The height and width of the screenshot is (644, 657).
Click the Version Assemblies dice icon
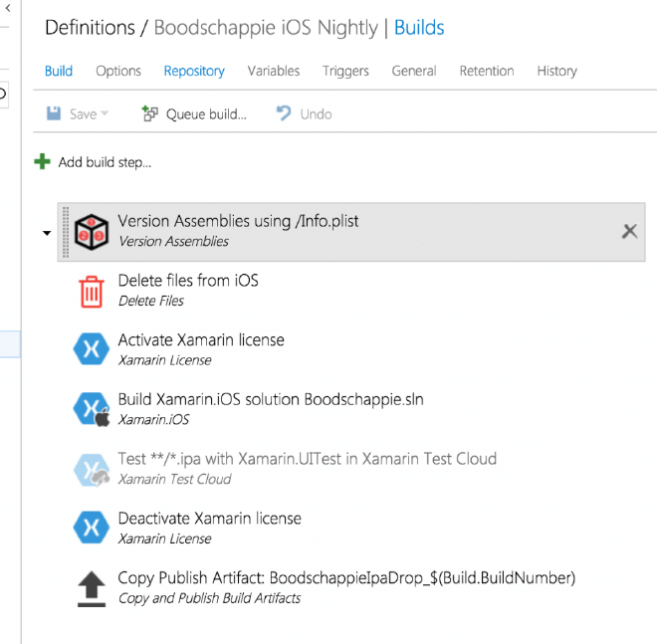point(92,232)
